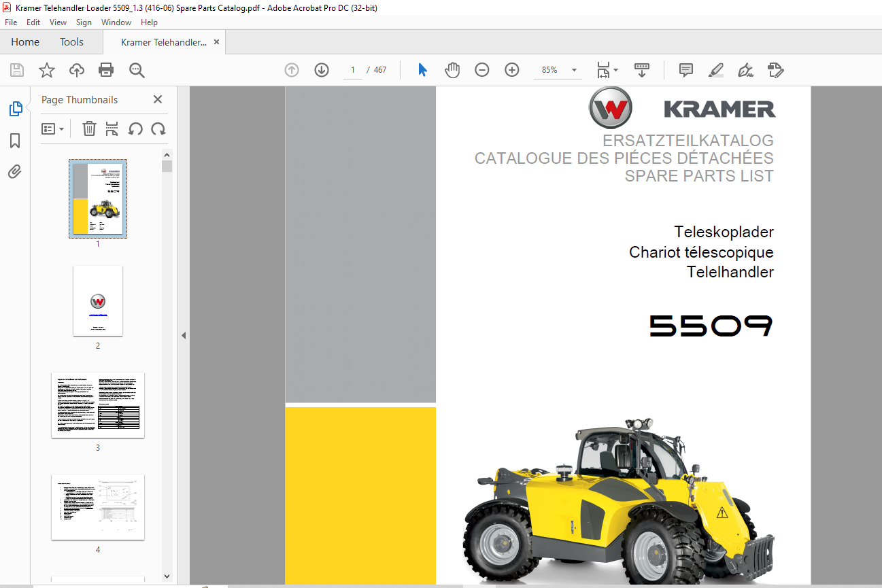This screenshot has width=882, height=588.
Task: Click the Teleskoplader text line
Action: pos(724,232)
